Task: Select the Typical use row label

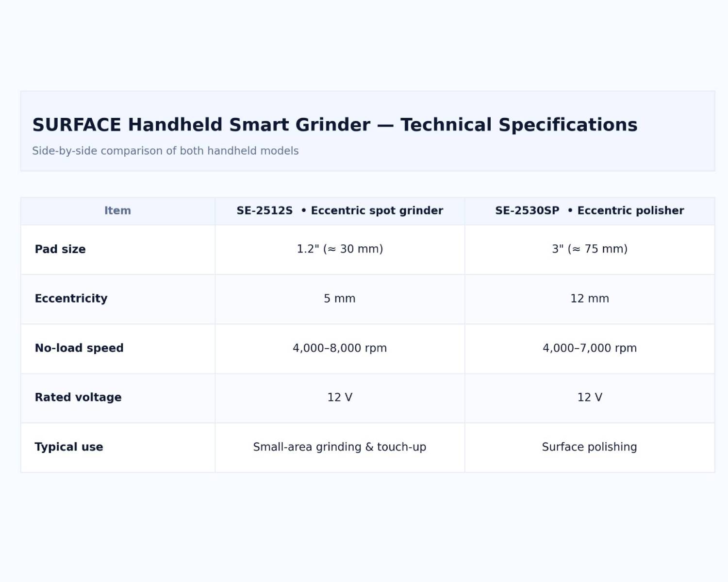Action: [x=69, y=447]
